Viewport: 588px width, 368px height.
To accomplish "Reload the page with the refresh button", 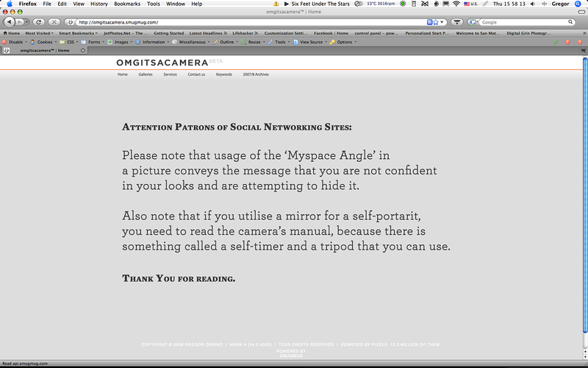I will (x=39, y=22).
